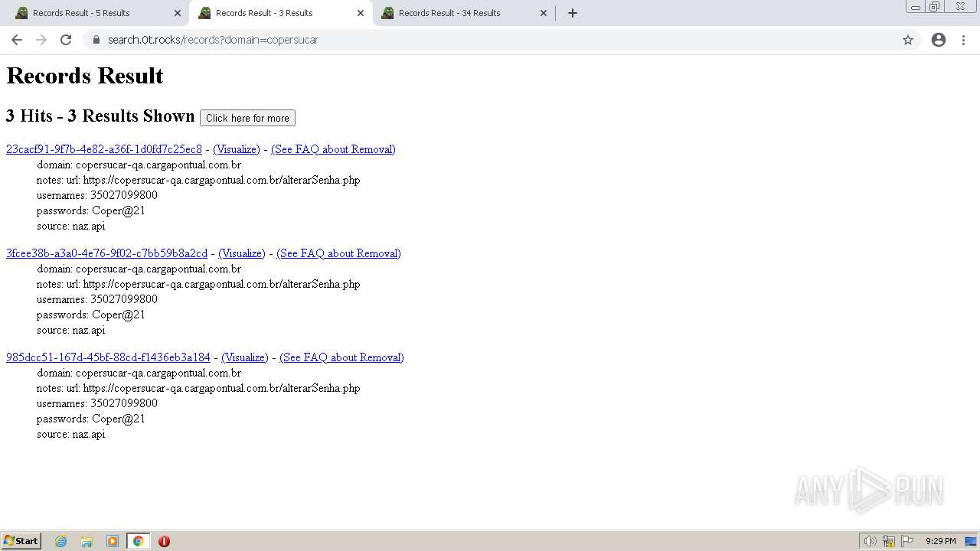This screenshot has width=980, height=551.
Task: See removal FAQ for record 23cacf91
Action: (333, 149)
